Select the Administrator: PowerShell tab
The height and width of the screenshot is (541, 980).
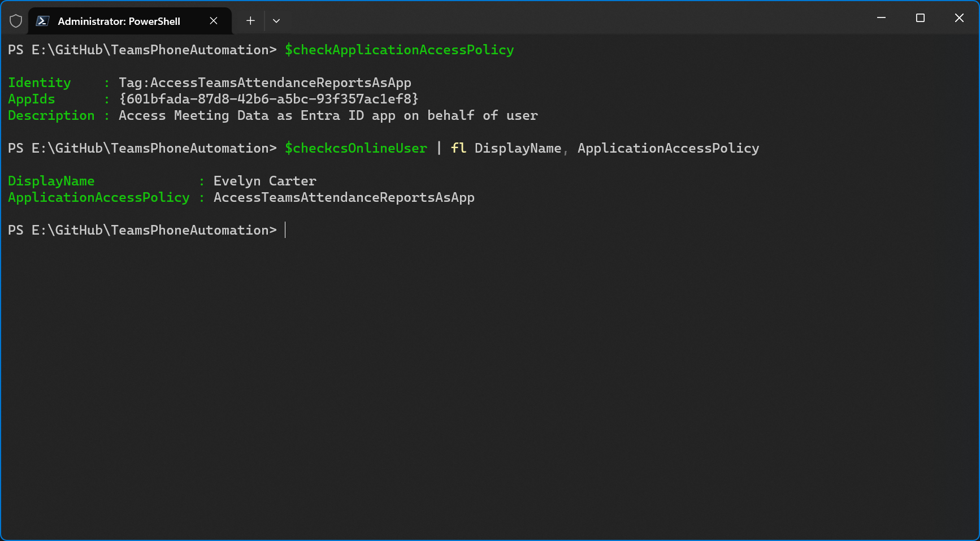coord(129,21)
